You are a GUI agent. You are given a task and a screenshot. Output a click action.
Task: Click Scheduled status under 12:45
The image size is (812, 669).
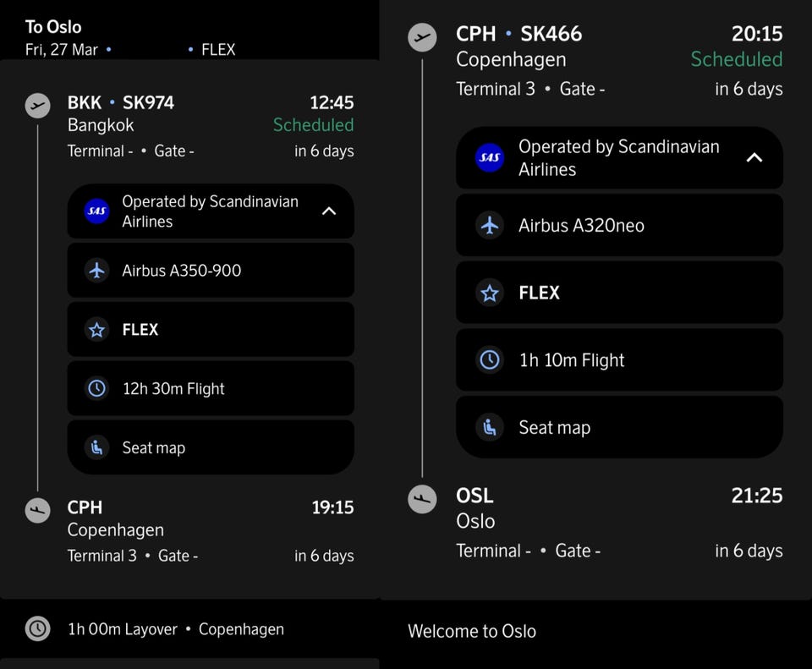pos(313,125)
